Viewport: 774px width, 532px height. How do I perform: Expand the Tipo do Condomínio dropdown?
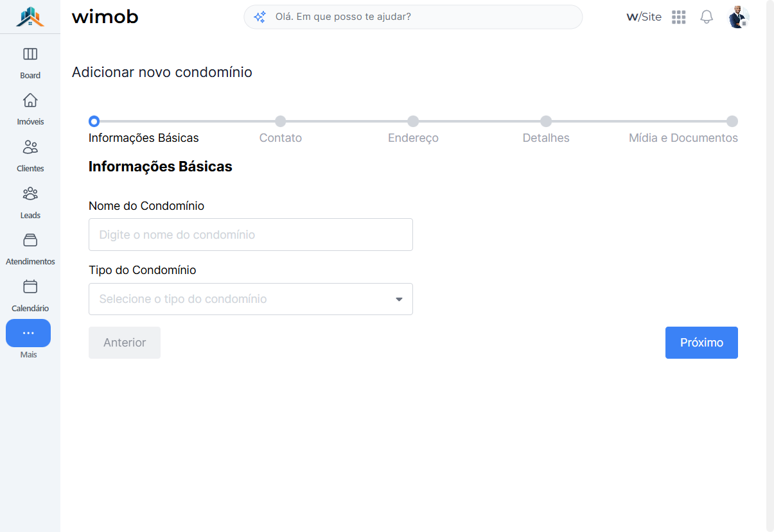(251, 299)
